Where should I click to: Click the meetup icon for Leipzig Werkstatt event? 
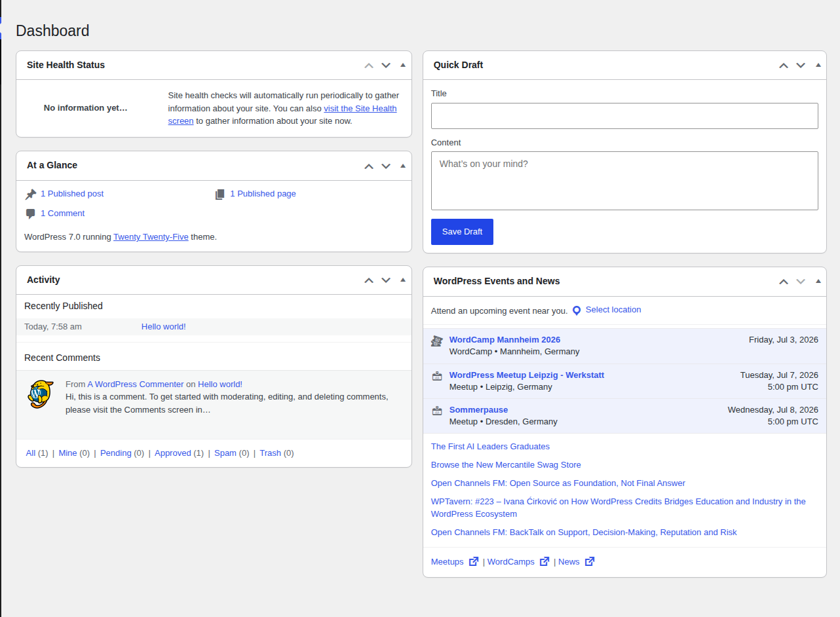(437, 376)
